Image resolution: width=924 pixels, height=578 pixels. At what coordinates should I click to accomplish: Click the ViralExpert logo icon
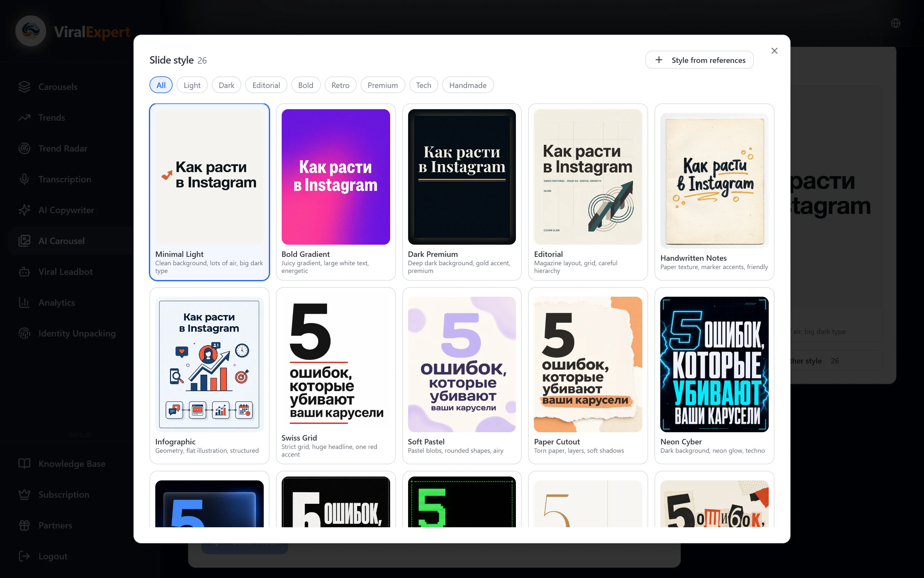(x=31, y=31)
